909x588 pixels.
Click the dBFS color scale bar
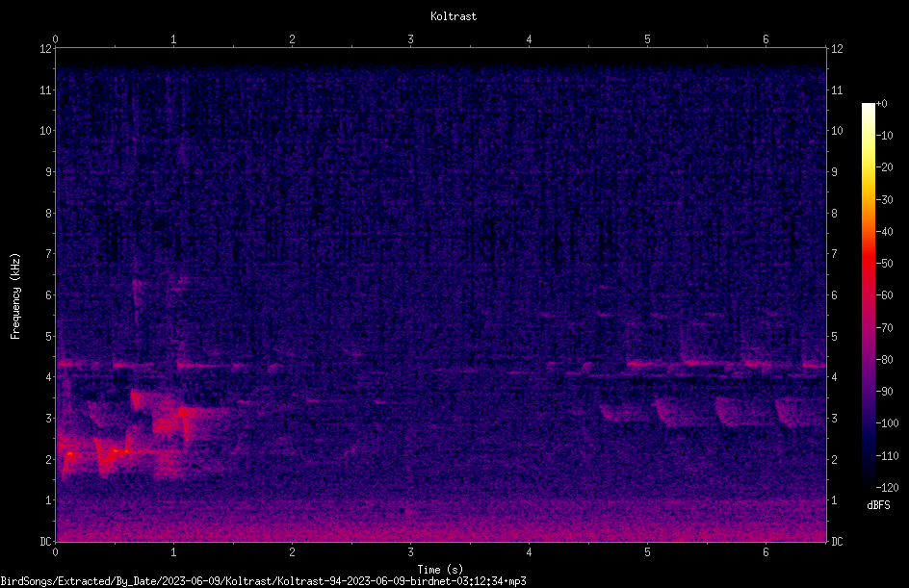(x=868, y=295)
